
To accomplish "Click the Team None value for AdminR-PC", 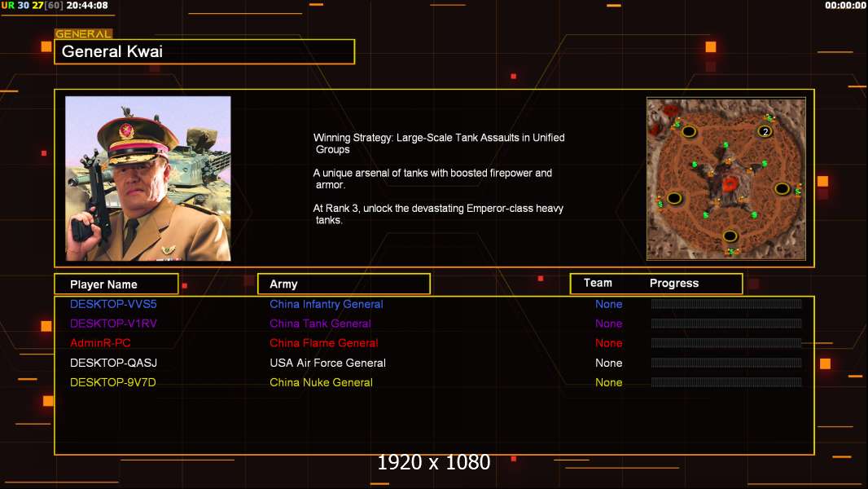I will (x=608, y=343).
